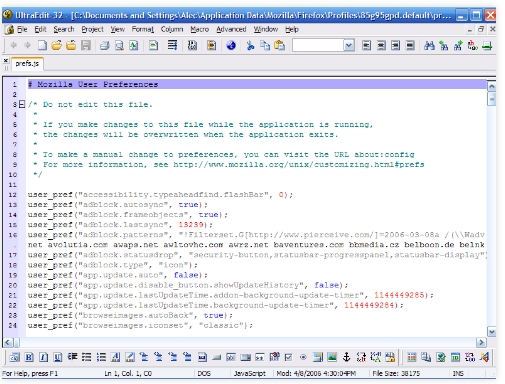Click the Cut scissors icon
This screenshot has height=384, width=505.
click(250, 45)
